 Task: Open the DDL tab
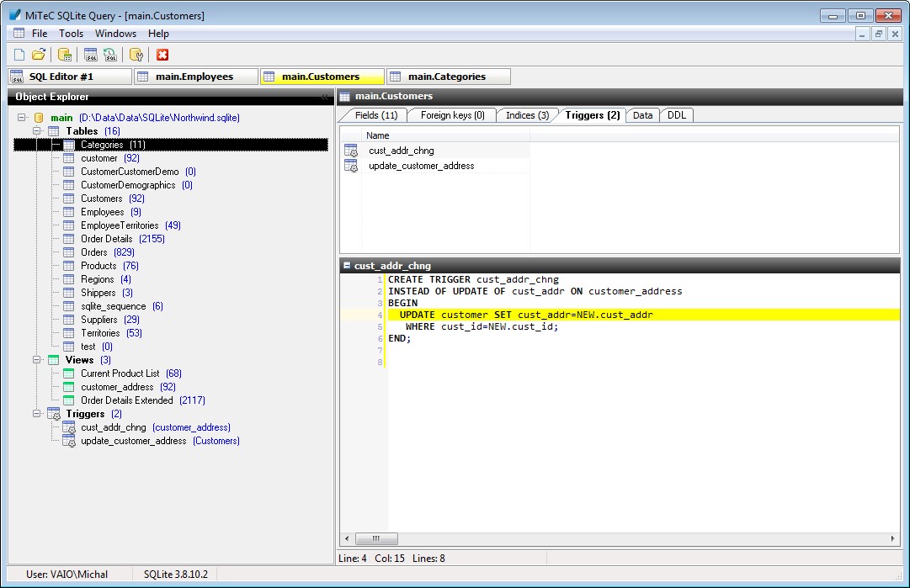(676, 115)
